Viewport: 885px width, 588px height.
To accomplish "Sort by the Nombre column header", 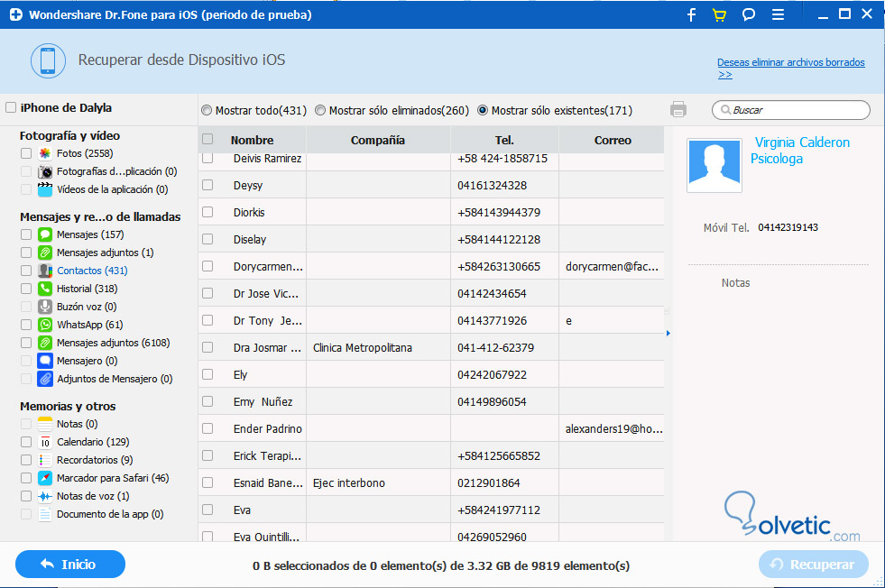I will coord(252,140).
